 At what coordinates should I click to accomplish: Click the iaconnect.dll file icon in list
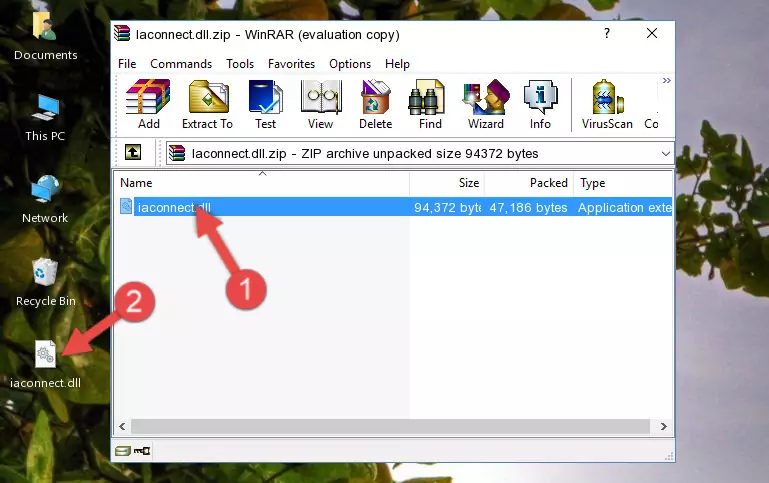126,206
